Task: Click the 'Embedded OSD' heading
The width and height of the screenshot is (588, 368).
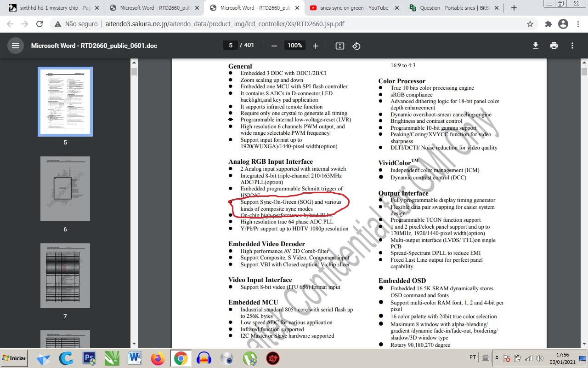Action: click(402, 281)
